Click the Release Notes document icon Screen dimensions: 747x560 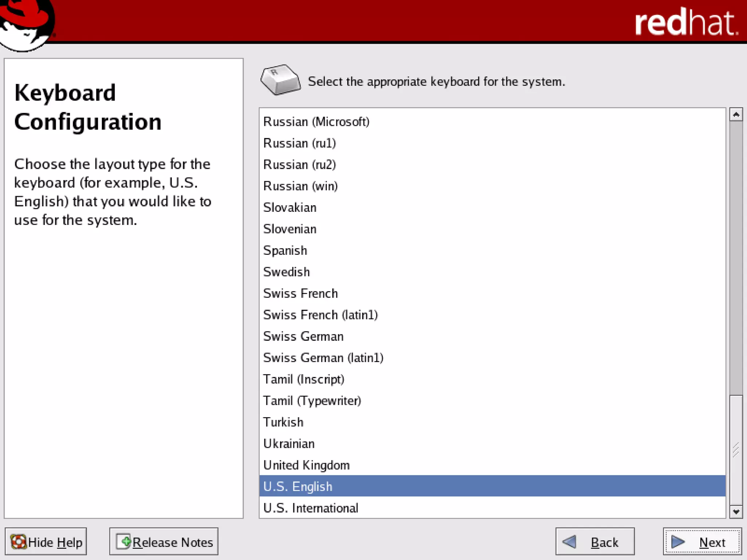(x=123, y=542)
